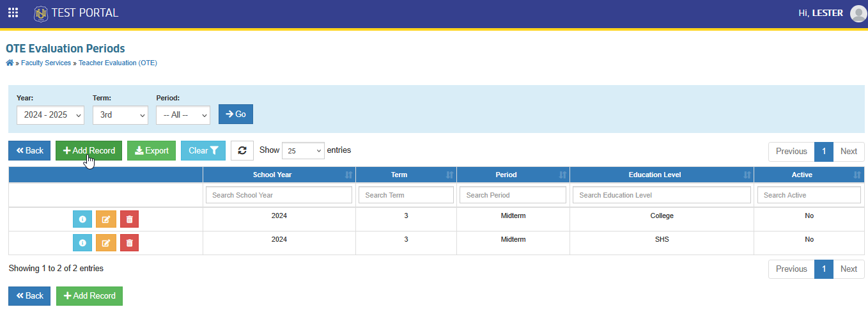Change the Show entries count dropdown
This screenshot has height=314, width=868.
coord(303,150)
